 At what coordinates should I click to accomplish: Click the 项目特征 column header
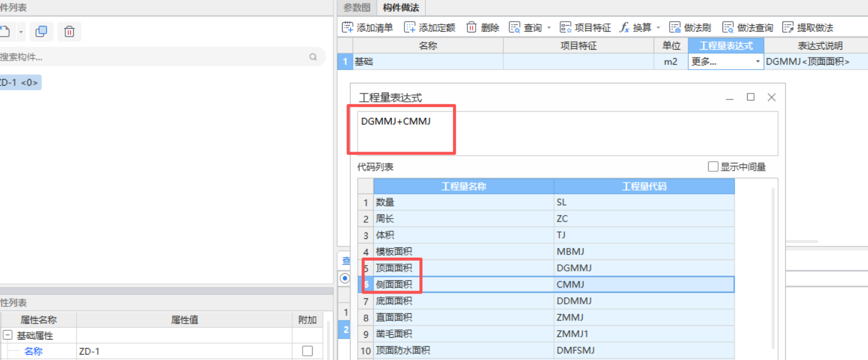coord(578,46)
